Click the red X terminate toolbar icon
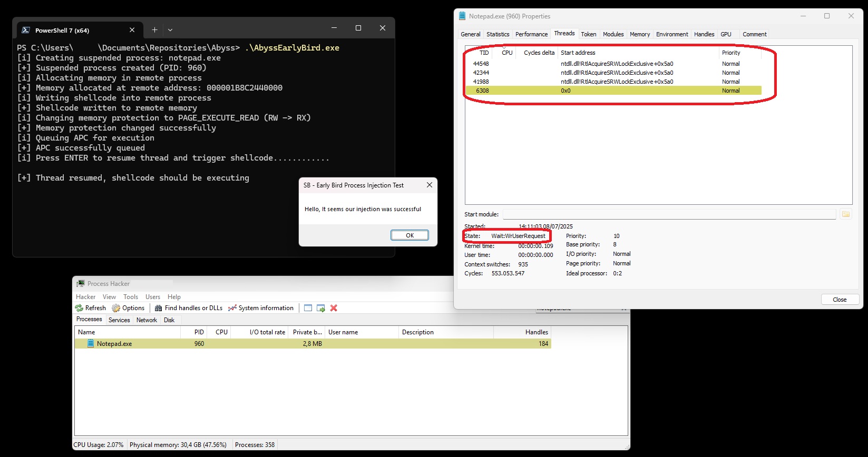The width and height of the screenshot is (868, 457). click(x=334, y=308)
